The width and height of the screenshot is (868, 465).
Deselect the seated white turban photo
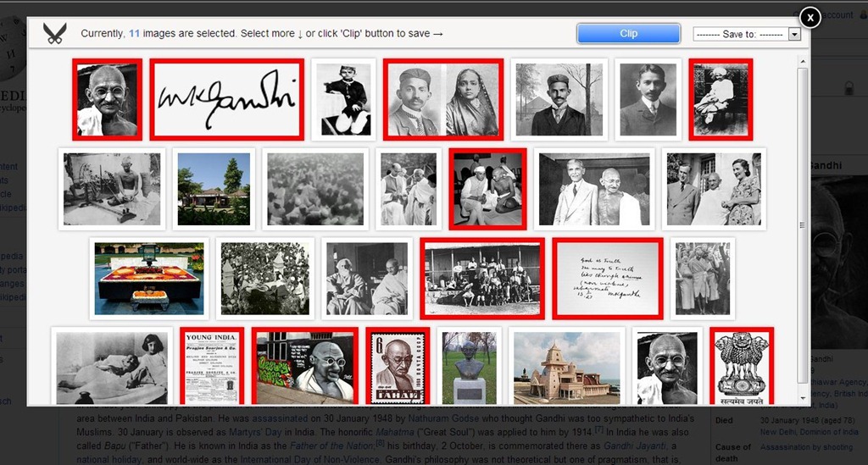[x=721, y=100]
